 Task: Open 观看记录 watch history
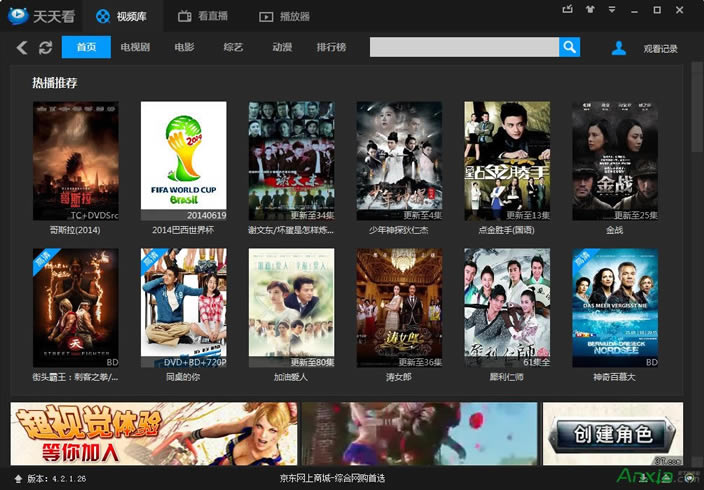(660, 48)
